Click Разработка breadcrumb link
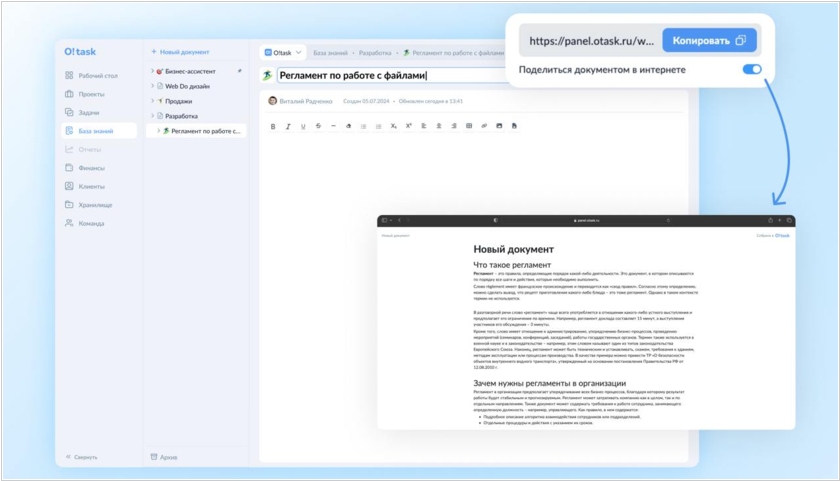840x481 pixels. [x=375, y=53]
